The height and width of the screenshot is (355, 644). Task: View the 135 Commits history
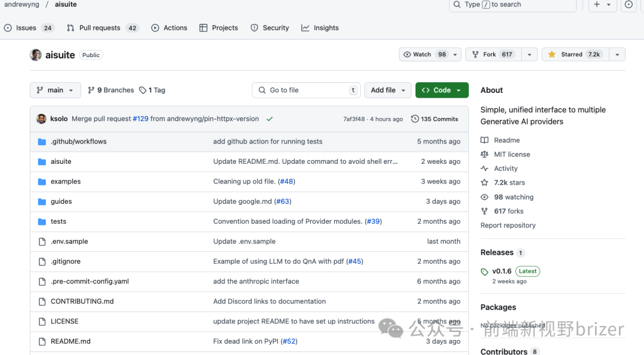click(435, 119)
